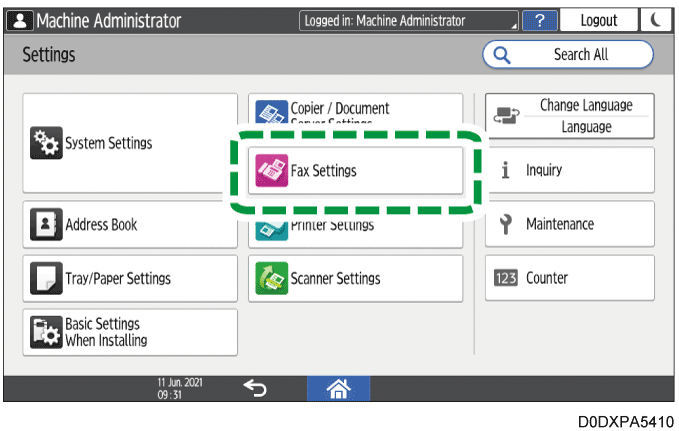
Task: Toggle the sleep mode moon icon
Action: click(x=656, y=21)
